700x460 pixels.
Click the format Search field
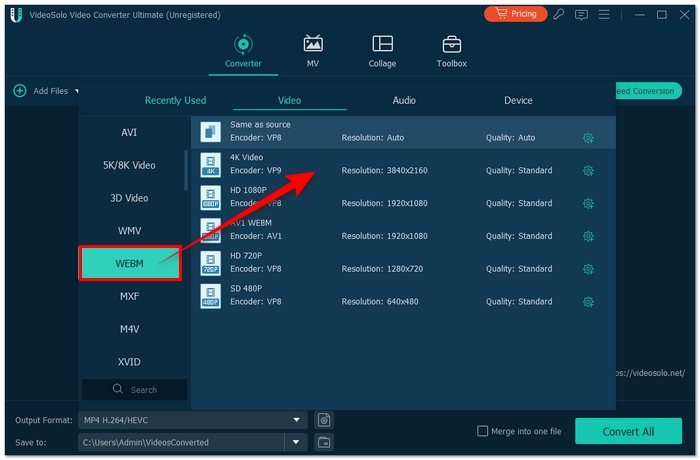[134, 389]
